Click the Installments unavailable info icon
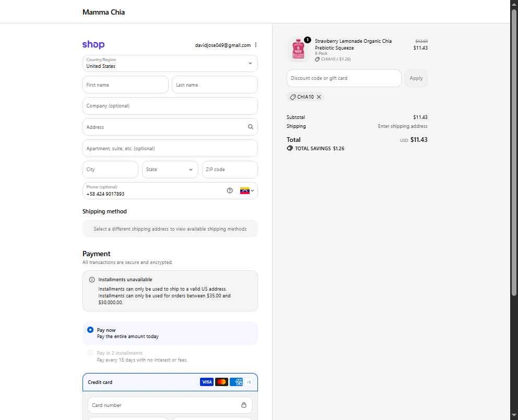This screenshot has height=420, width=518. point(92,280)
